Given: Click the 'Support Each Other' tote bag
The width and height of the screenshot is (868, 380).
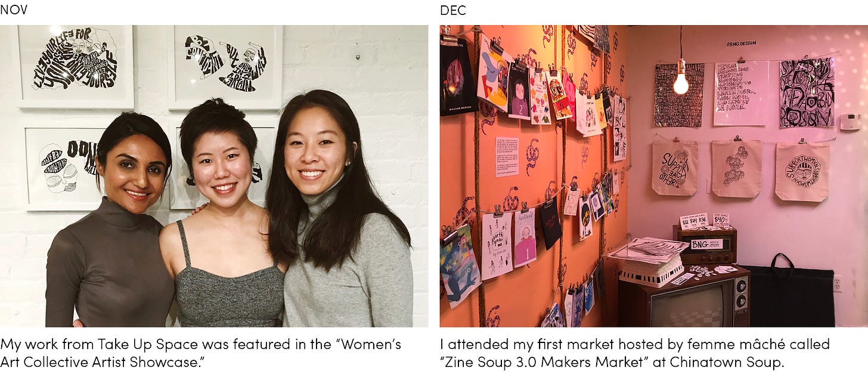Looking at the screenshot, I should click(674, 168).
